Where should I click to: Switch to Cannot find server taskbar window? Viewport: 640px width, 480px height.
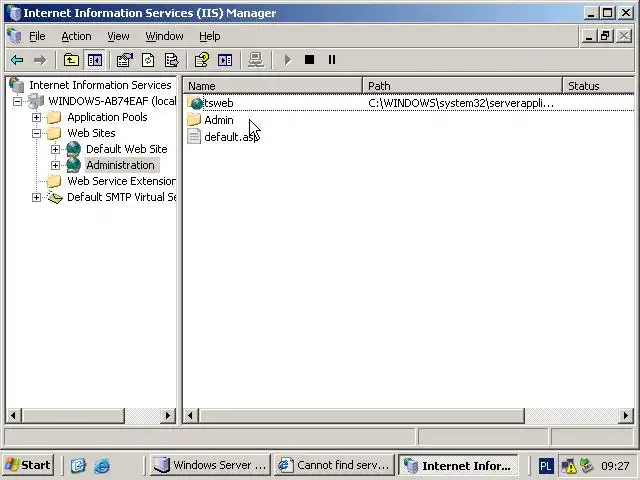pyautogui.click(x=334, y=465)
